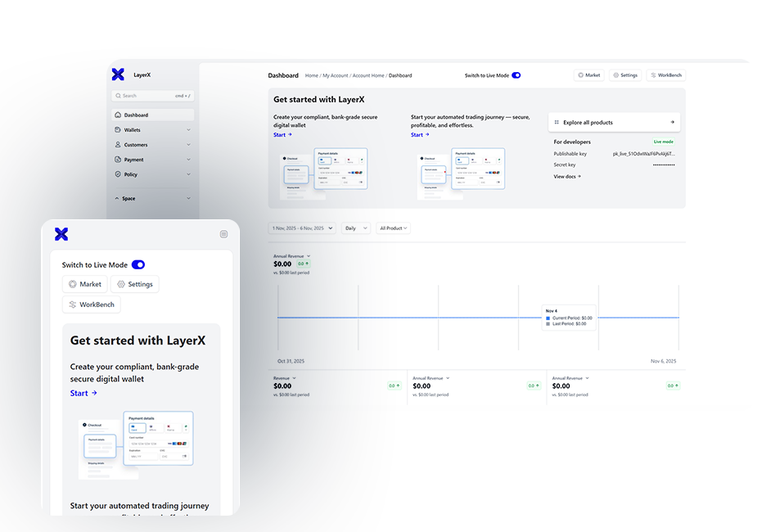The height and width of the screenshot is (532, 771).
Task: Click the WorkBench button in the desktop header
Action: click(x=665, y=75)
